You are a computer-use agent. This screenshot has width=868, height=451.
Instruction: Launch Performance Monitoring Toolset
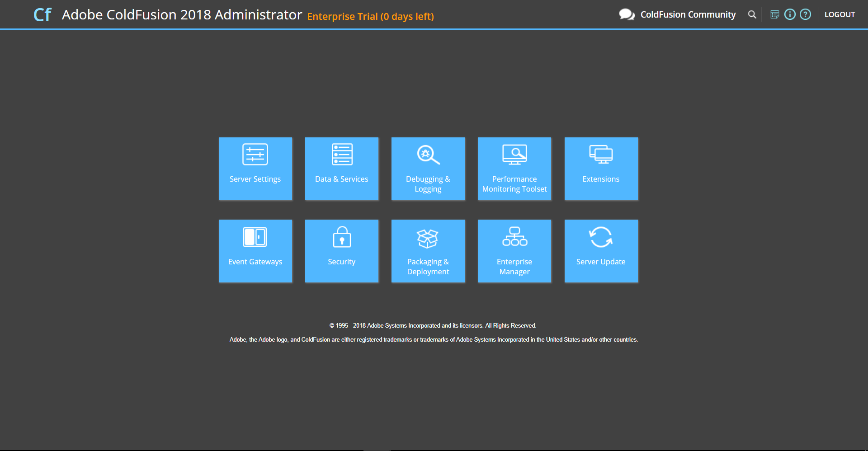pos(514,169)
